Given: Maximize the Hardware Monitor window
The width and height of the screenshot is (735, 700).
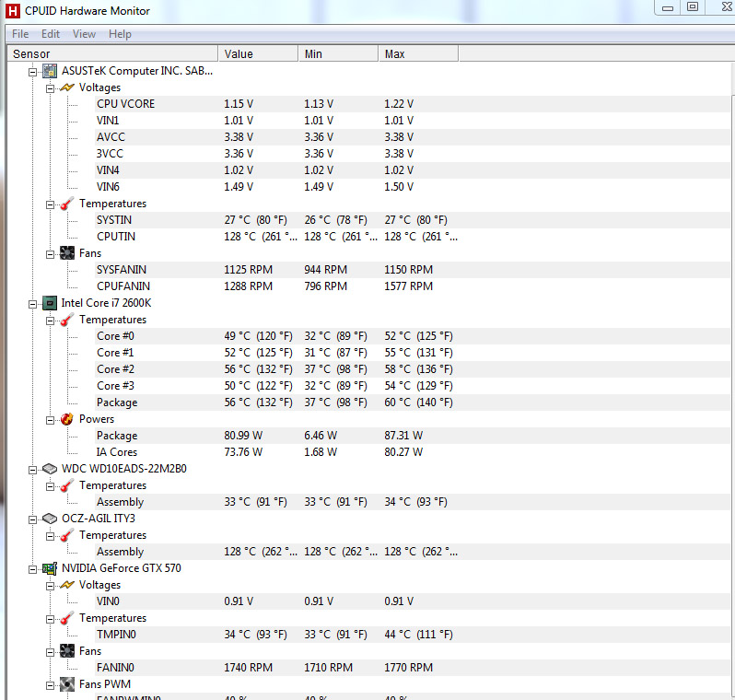Looking at the screenshot, I should click(693, 7).
